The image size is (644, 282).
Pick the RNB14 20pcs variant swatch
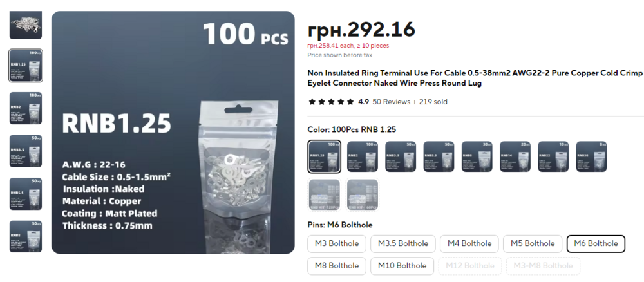[x=515, y=156]
